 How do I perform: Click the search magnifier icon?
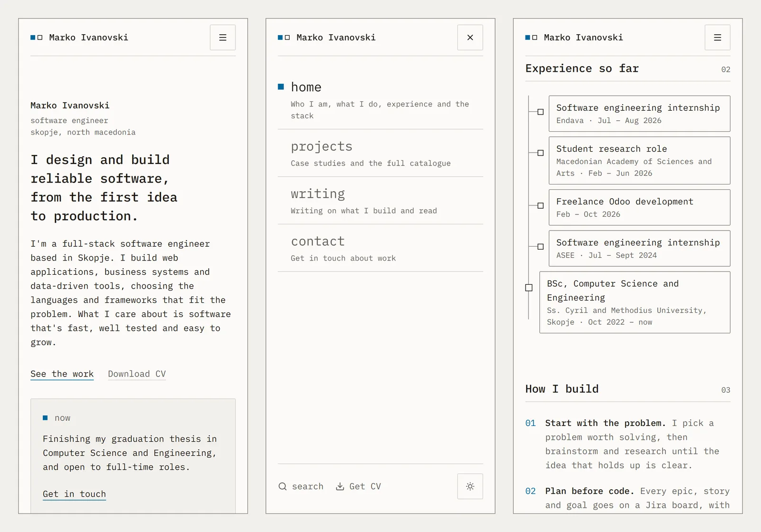[283, 486]
